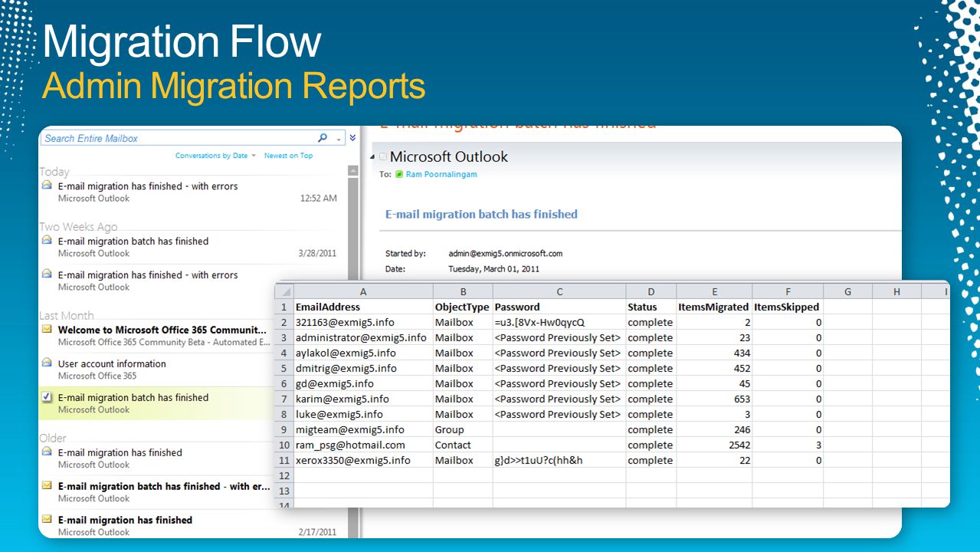
Task: Click the ItemsMigrated header cell
Action: click(714, 307)
